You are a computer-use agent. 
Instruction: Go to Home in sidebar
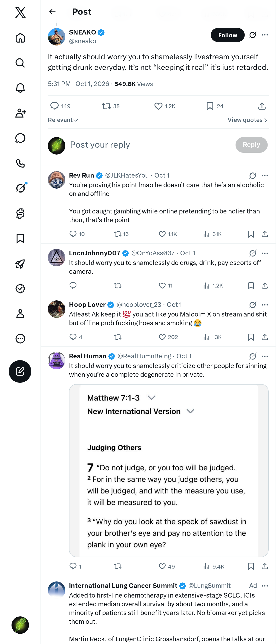point(20,38)
